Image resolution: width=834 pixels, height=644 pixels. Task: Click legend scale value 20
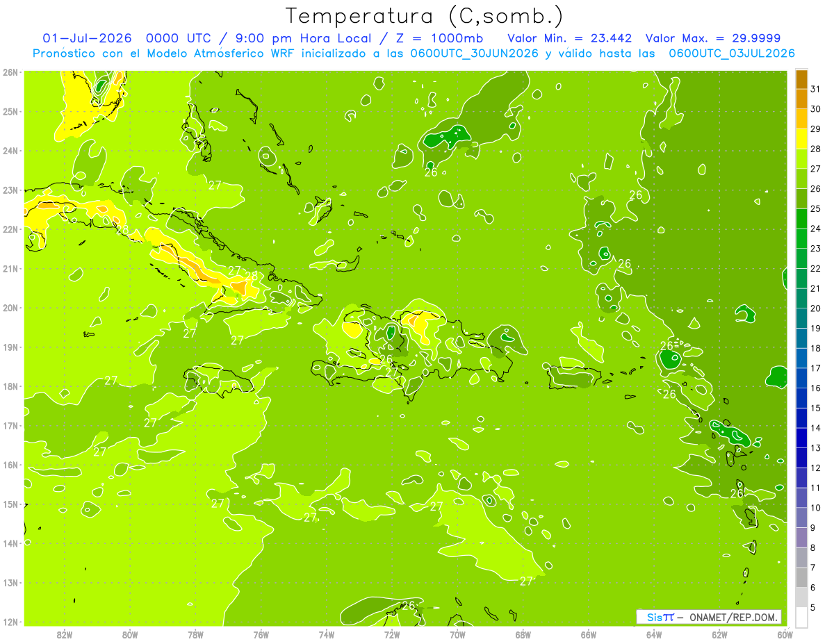(x=816, y=308)
